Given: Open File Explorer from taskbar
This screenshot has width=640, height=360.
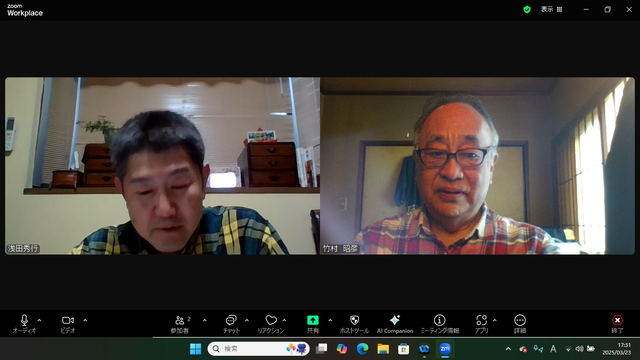Looking at the screenshot, I should point(383,349).
